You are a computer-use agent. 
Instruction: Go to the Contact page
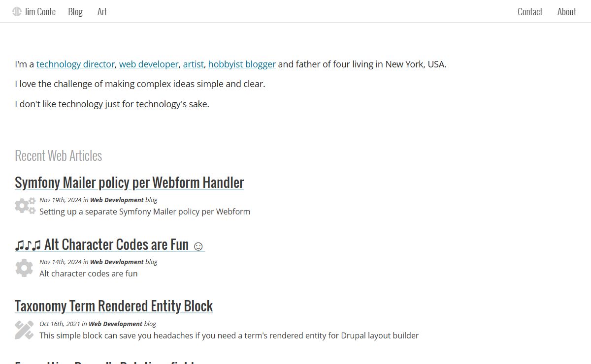(530, 11)
